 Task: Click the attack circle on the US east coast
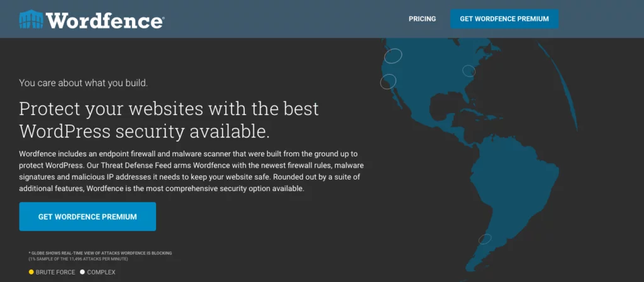469,70
